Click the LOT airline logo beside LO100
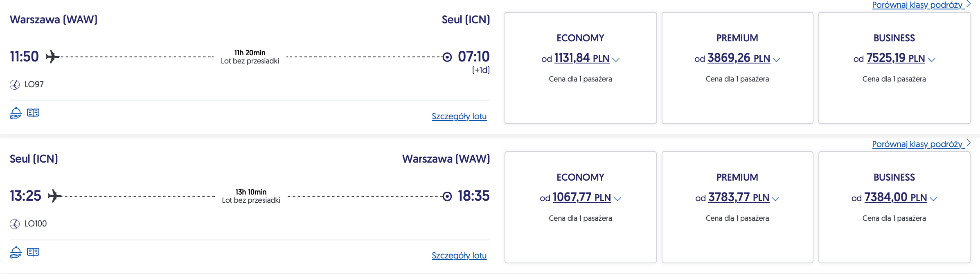 pyautogui.click(x=15, y=224)
